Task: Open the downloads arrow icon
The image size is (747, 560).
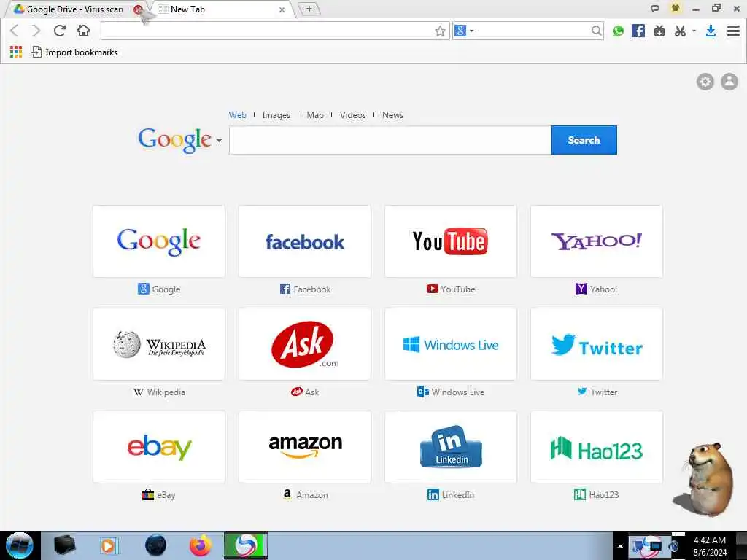Action: click(711, 31)
